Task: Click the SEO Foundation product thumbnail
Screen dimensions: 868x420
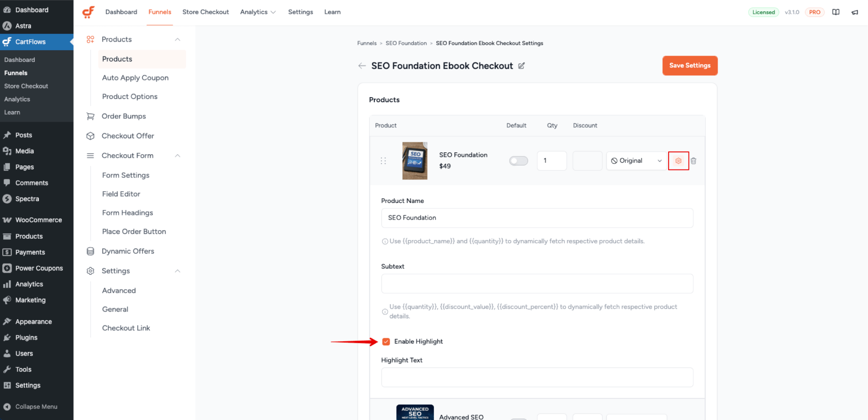Action: point(415,161)
